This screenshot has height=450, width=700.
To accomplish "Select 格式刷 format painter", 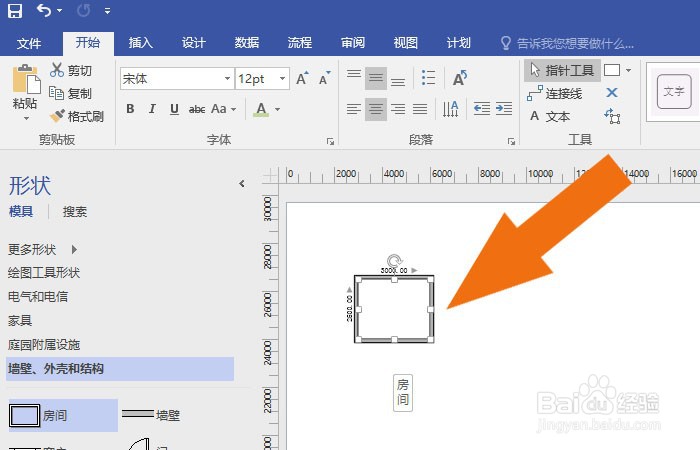I will pyautogui.click(x=77, y=117).
